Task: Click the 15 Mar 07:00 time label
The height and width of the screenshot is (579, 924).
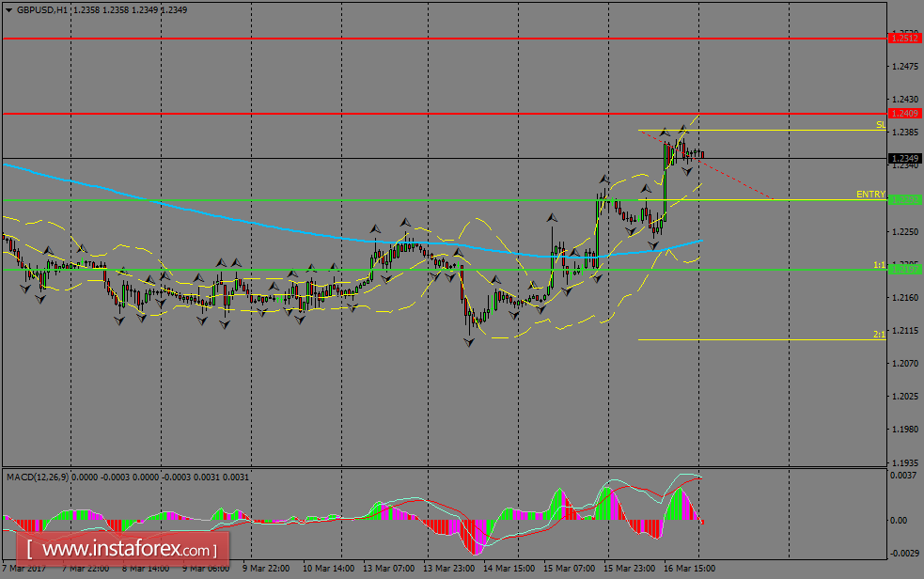Action: [570, 569]
